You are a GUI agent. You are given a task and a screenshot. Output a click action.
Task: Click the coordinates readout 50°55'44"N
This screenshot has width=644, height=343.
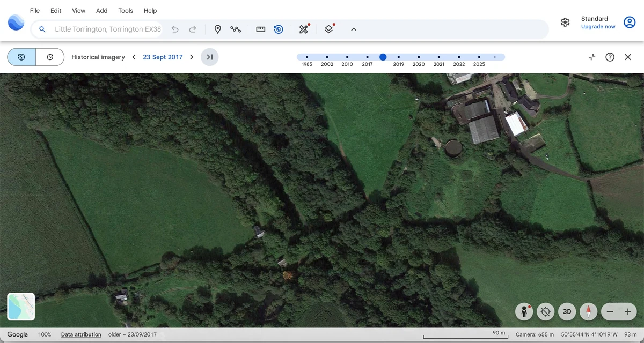point(589,334)
